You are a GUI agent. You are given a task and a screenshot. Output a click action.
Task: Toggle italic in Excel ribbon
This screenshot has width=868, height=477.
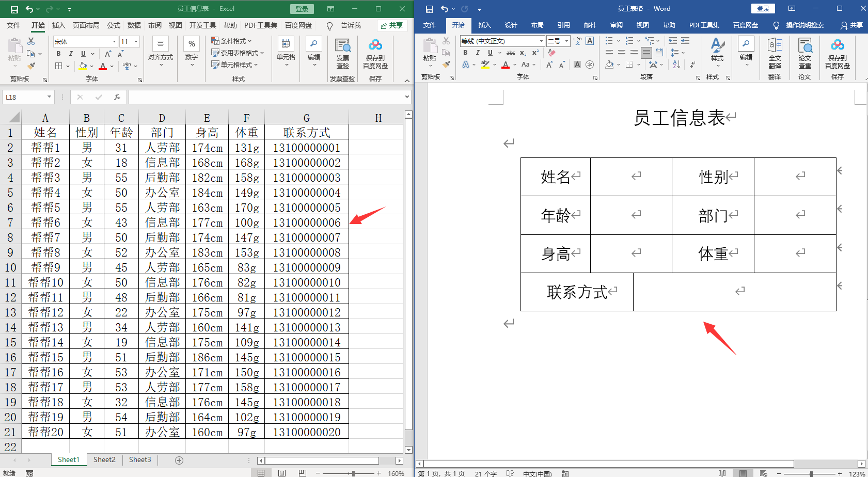pos(71,54)
